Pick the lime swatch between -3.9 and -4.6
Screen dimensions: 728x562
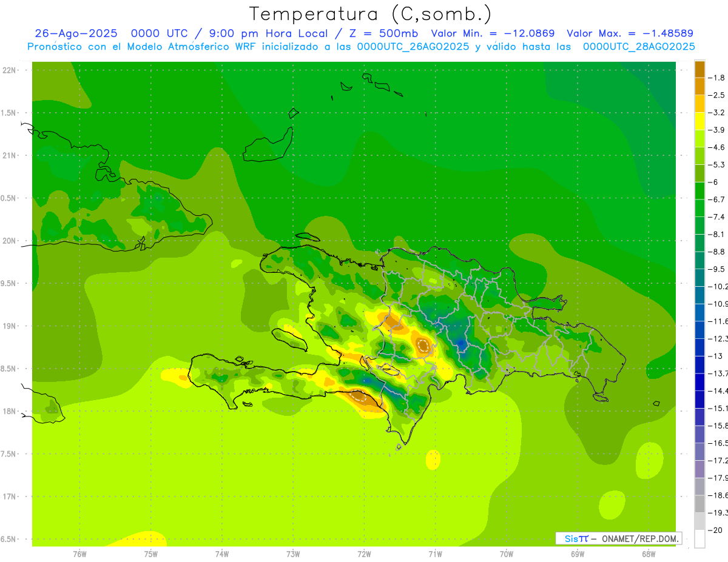[x=699, y=139]
